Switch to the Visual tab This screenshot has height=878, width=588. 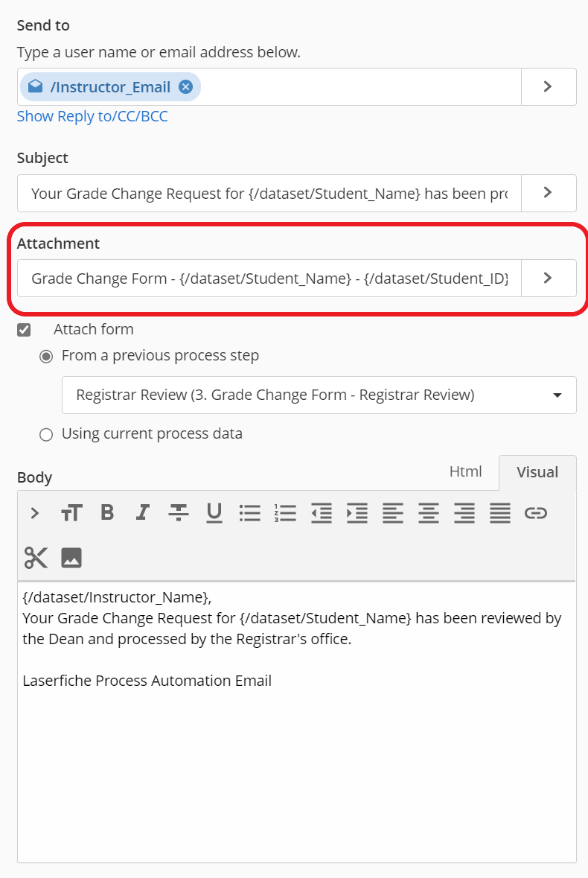[x=537, y=472]
